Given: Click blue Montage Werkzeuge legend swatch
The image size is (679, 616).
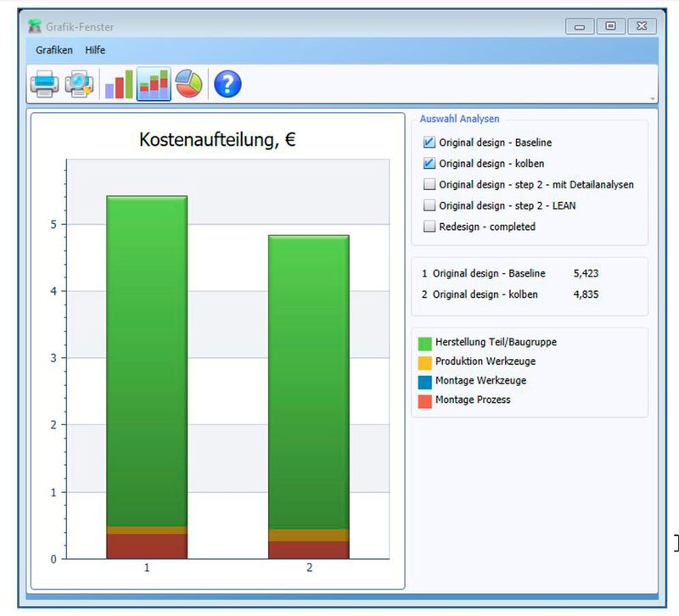Looking at the screenshot, I should click(x=425, y=382).
